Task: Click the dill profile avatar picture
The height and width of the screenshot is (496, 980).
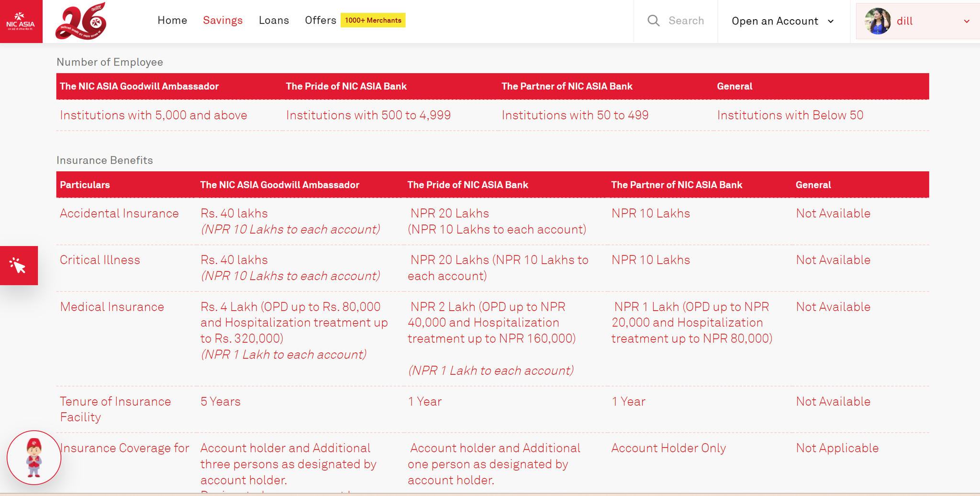Action: (x=878, y=21)
